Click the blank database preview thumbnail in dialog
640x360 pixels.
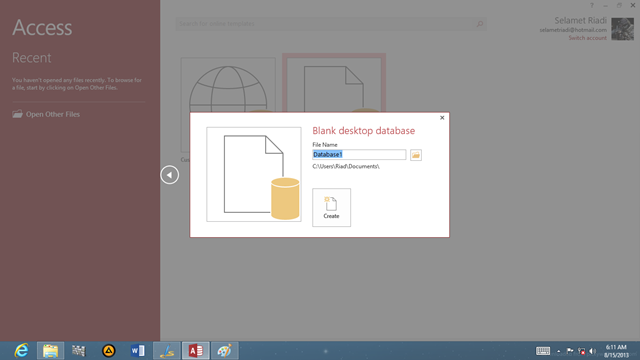click(x=253, y=174)
